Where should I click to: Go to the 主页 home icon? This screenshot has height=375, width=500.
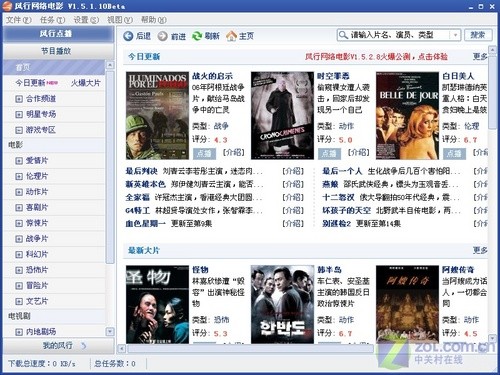pos(231,36)
